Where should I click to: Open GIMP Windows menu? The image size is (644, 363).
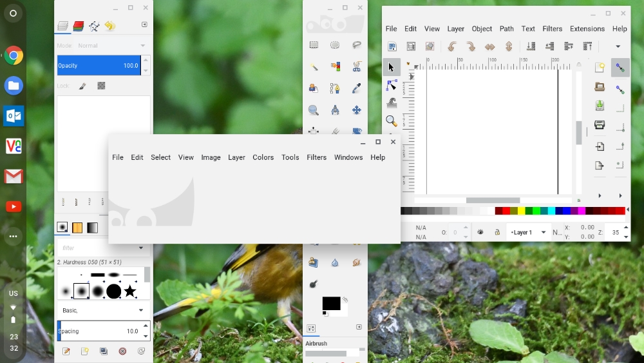click(x=348, y=157)
